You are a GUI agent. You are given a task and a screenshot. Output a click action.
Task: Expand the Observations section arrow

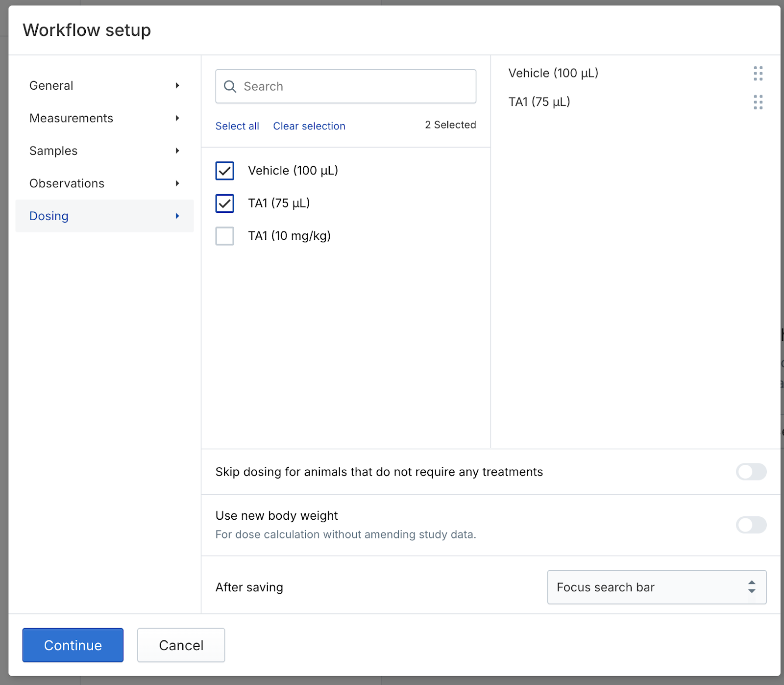tap(177, 183)
